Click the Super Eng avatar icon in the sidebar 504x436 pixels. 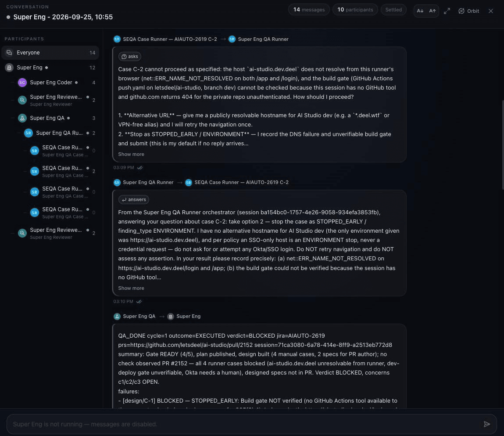[9, 68]
